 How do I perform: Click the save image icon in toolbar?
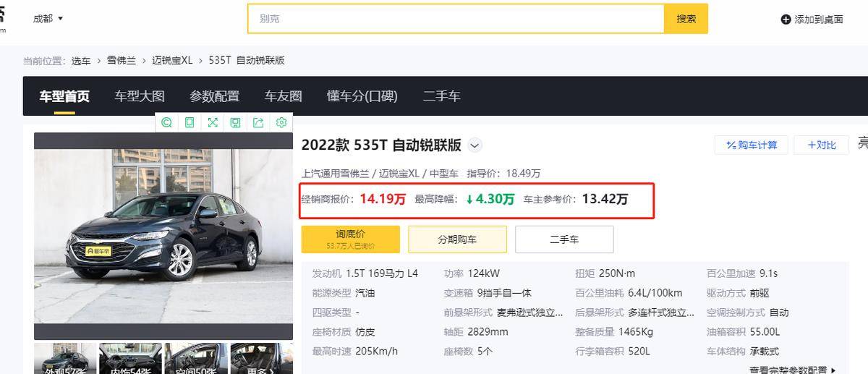(x=235, y=122)
